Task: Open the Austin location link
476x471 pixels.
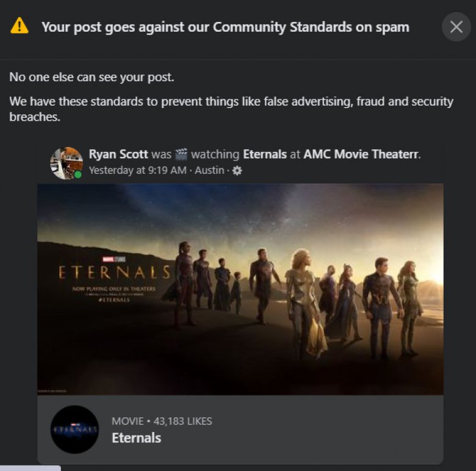Action: click(x=209, y=170)
